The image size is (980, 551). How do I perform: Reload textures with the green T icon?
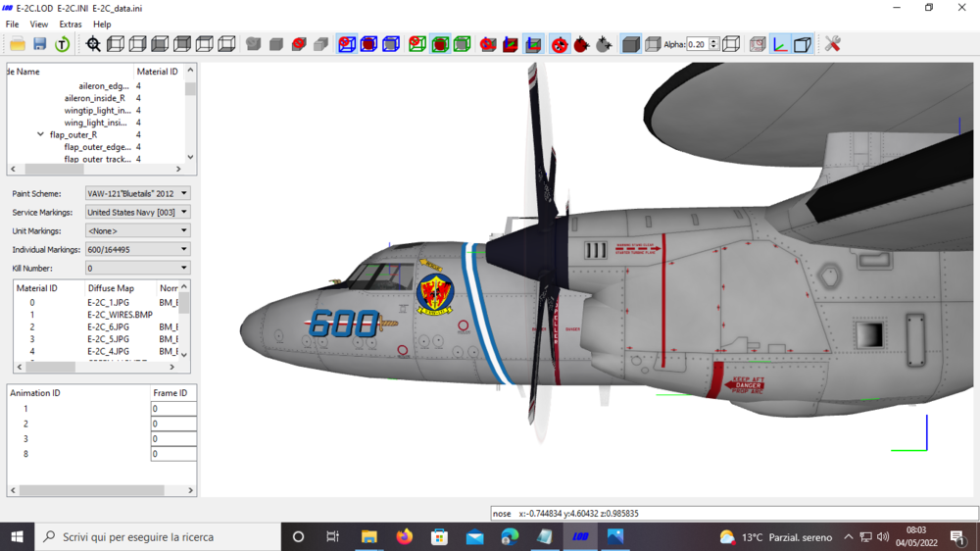point(62,44)
